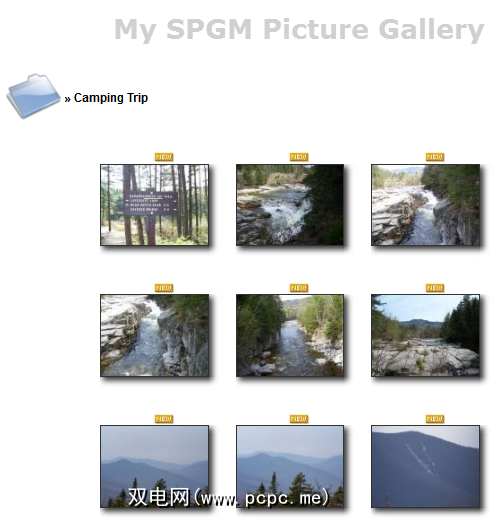Click NEW badge above river between trees photo
The image size is (504, 522).
(x=299, y=288)
